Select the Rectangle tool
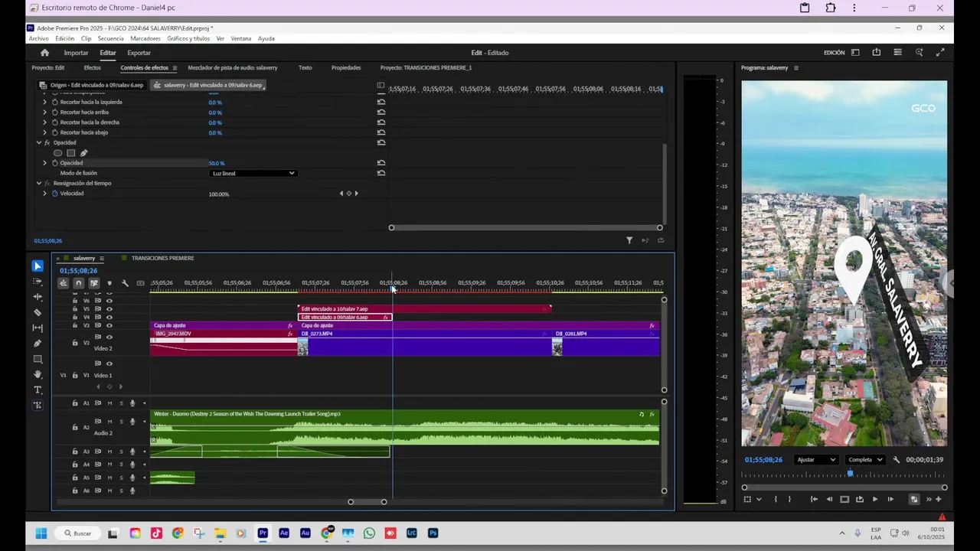This screenshot has width=980, height=551. 38,359
